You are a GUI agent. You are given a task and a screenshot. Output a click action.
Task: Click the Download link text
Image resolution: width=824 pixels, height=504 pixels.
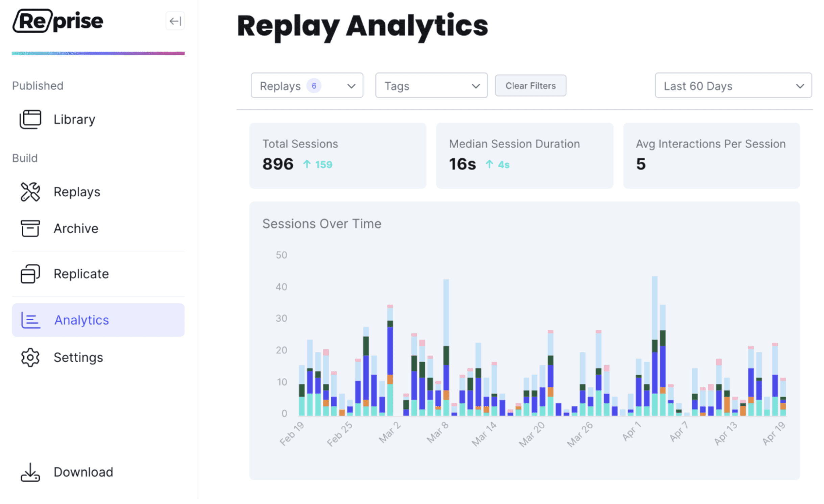pos(83,472)
